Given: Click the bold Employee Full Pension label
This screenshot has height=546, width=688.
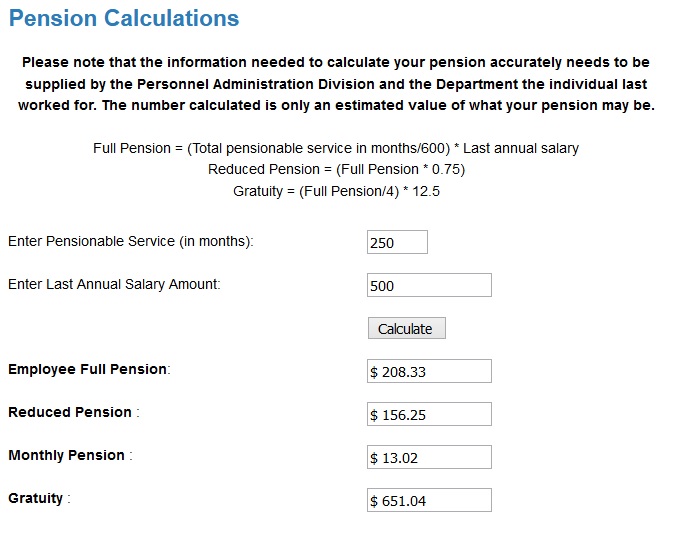Looking at the screenshot, I should coord(88,369).
